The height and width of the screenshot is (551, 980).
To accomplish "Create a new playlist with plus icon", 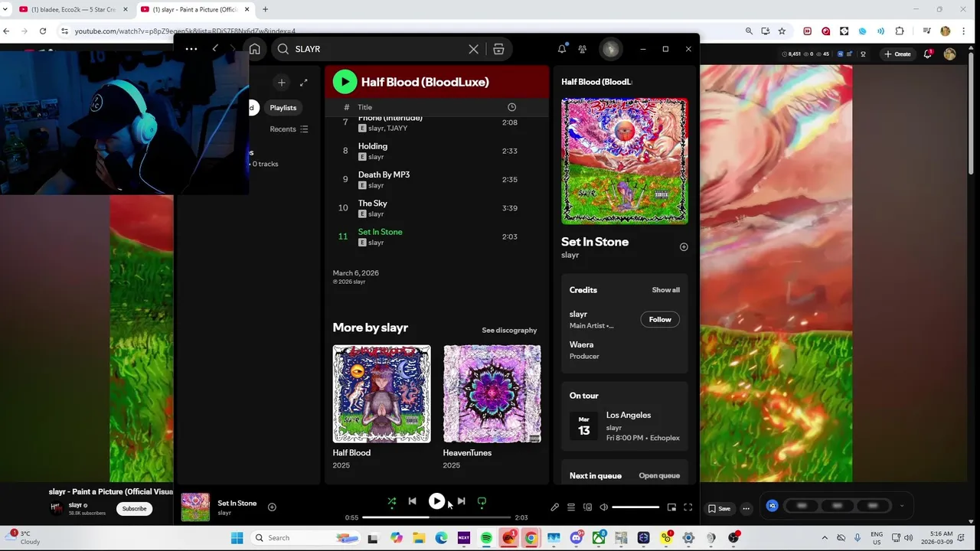I will (281, 83).
